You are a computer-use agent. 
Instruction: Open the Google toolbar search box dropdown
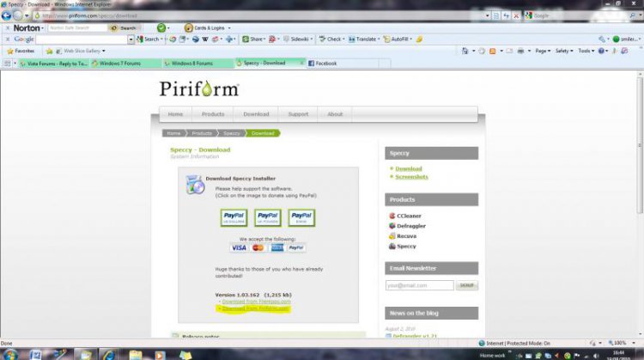[x=131, y=40]
